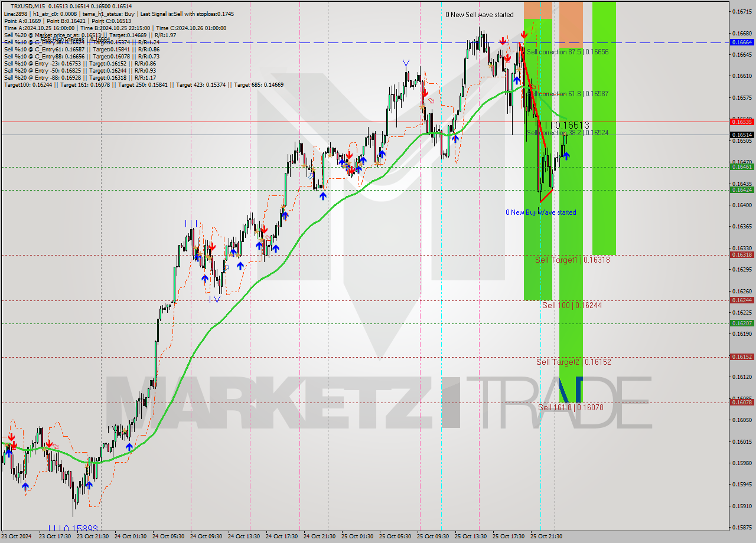Click the red 0.16078 price tag
Viewport: 756px width, 543px height.
[742, 403]
